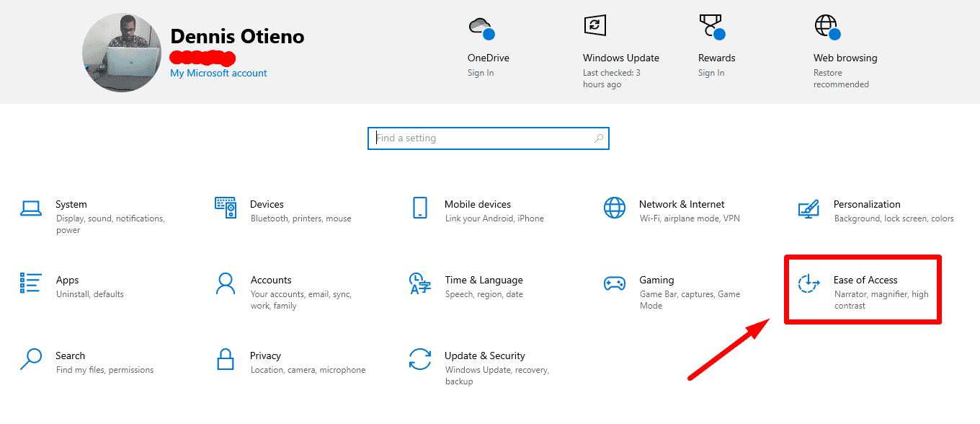Open Gaming controller icon
The image size is (980, 424).
point(615,283)
